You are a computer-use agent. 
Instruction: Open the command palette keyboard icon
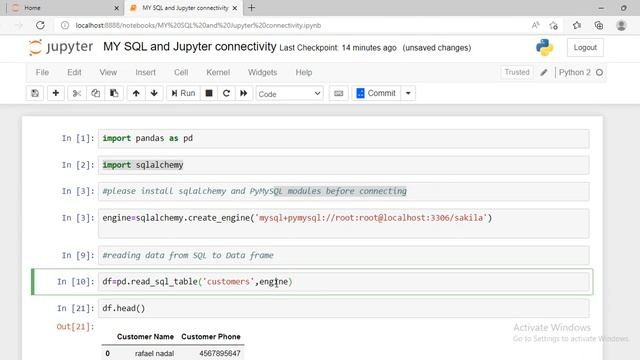[338, 93]
